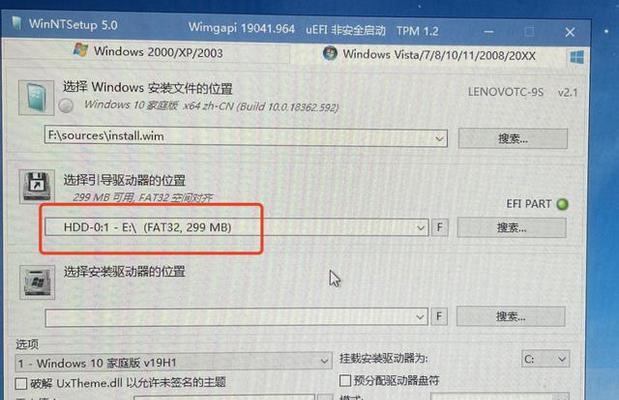The height and width of the screenshot is (400, 619).
Task: Enable the UxTheme.dll patch checkbox
Action: coord(21,383)
